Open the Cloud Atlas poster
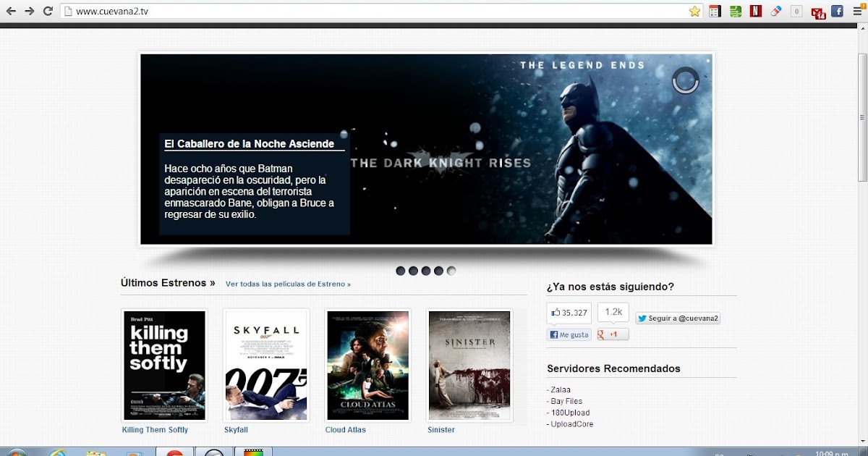868x456 pixels. 368,365
